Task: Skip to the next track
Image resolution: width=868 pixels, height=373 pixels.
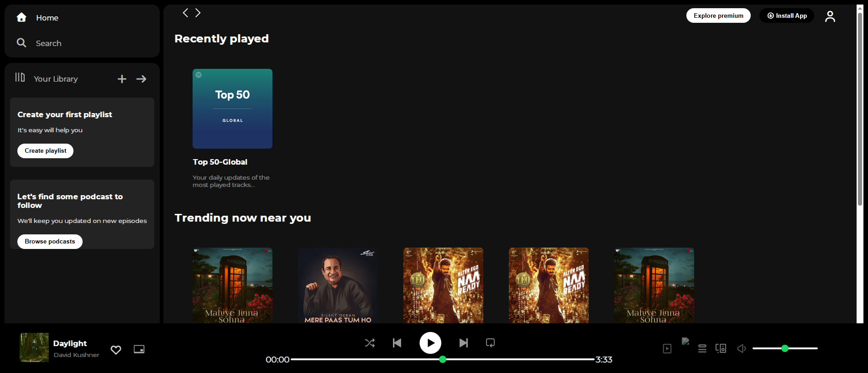Action: coord(464,343)
